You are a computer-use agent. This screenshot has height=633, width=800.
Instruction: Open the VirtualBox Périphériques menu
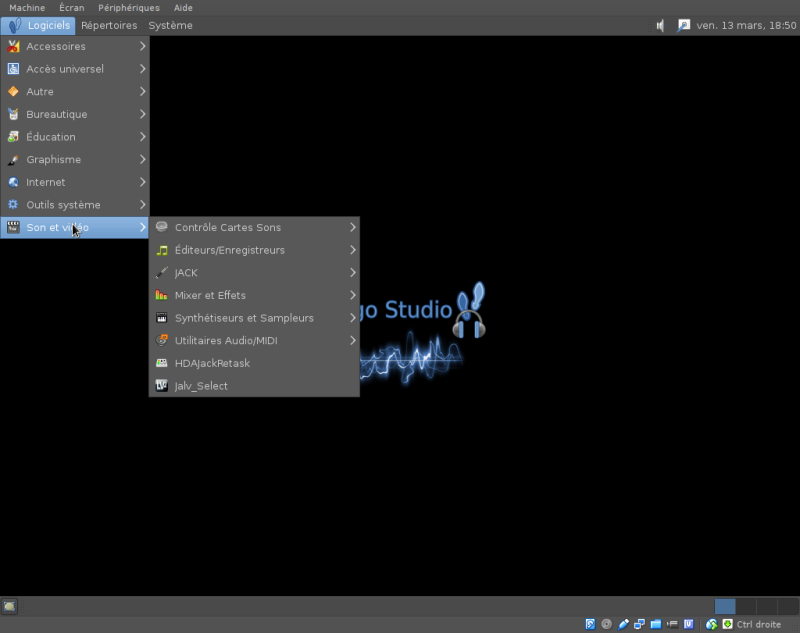coord(129,8)
